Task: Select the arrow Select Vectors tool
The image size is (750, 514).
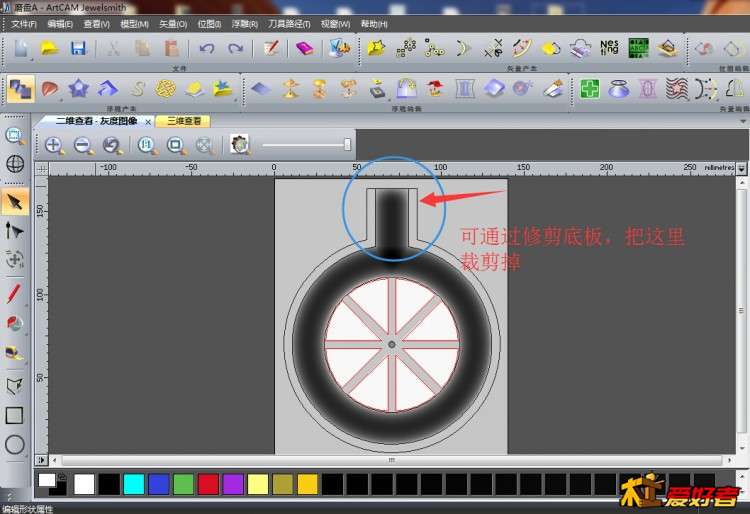Action: click(15, 202)
